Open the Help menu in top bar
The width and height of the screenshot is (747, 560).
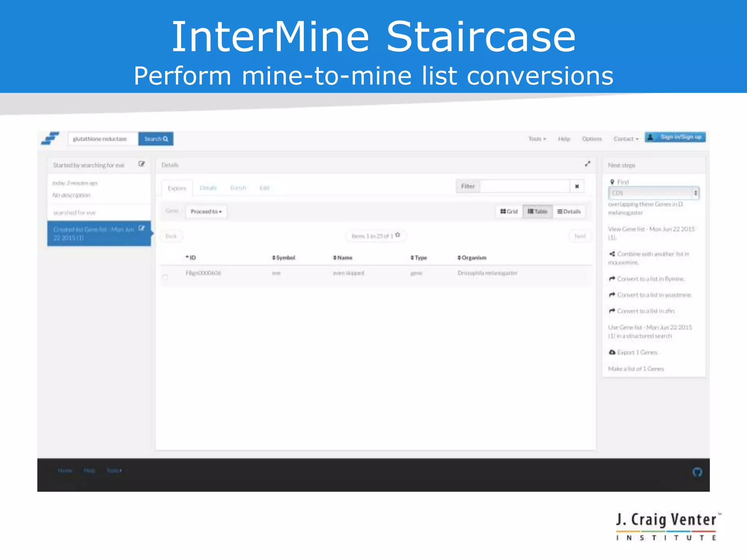tap(564, 139)
